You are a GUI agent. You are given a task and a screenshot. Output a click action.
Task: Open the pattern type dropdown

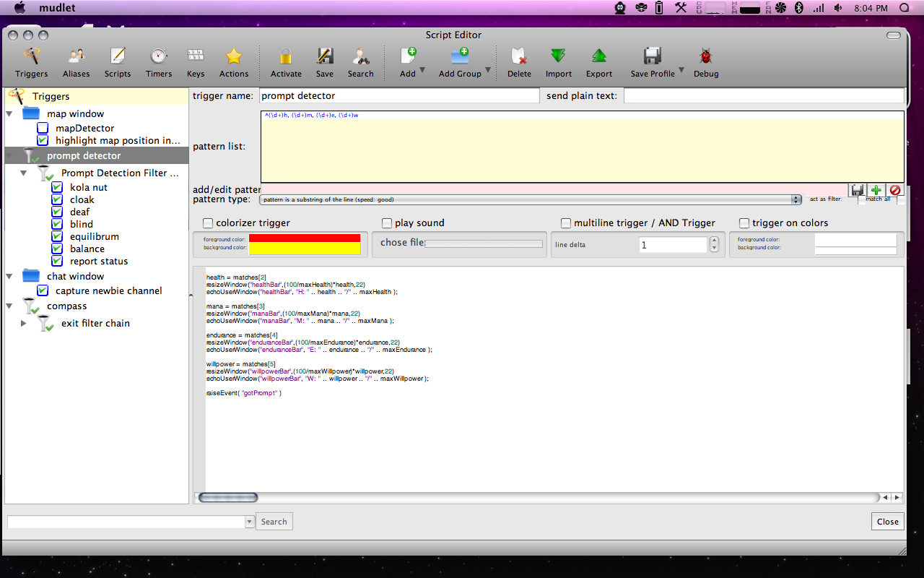coord(531,199)
